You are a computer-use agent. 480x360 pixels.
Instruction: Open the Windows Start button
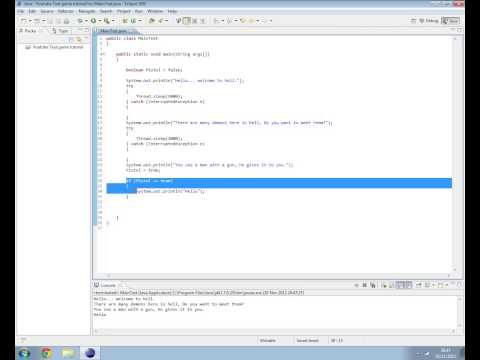pos(24,353)
